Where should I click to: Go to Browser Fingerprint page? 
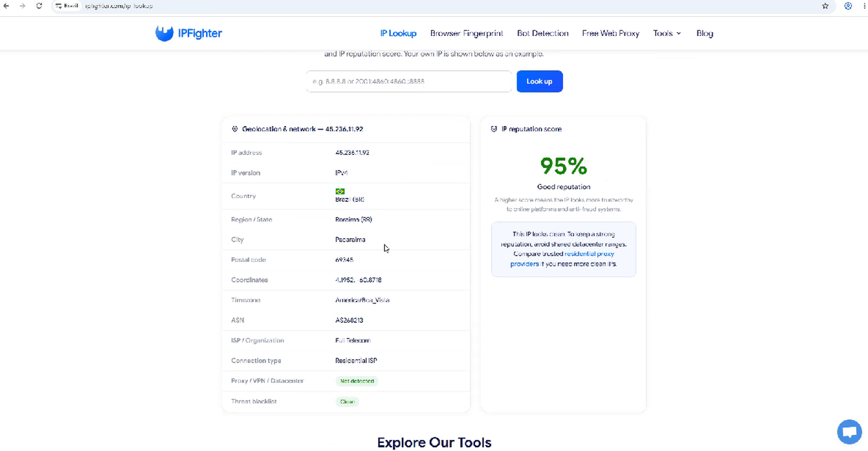click(467, 33)
